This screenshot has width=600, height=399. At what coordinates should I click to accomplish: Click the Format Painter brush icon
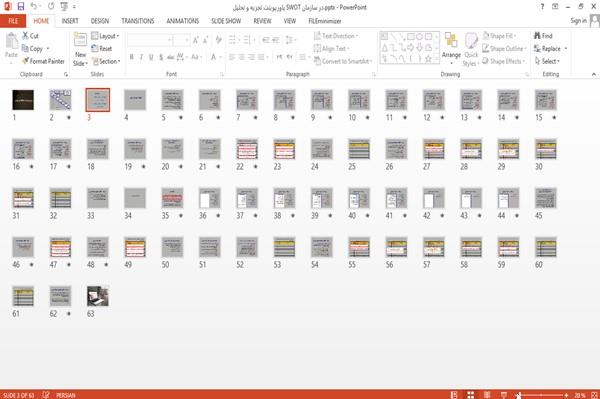click(x=25, y=61)
